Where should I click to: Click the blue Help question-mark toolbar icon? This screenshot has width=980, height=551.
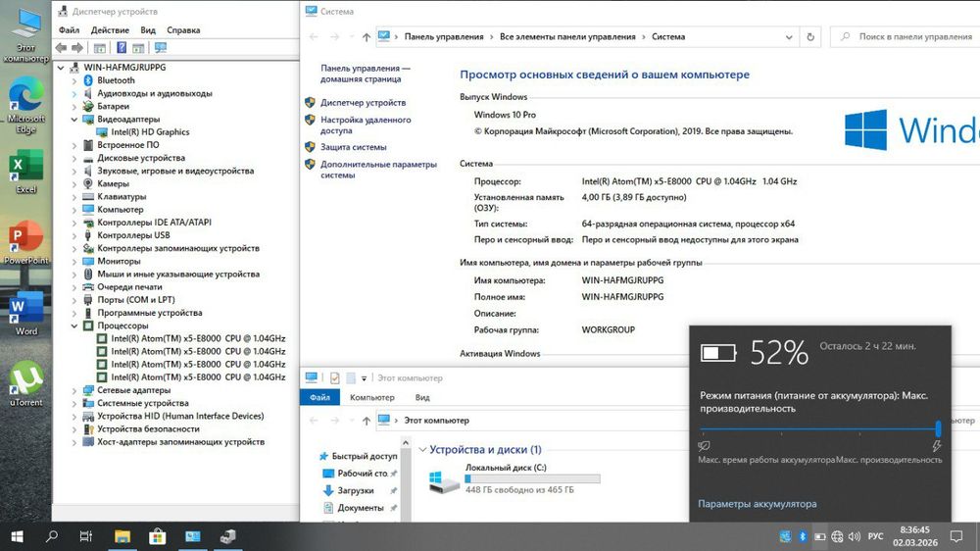coord(122,47)
